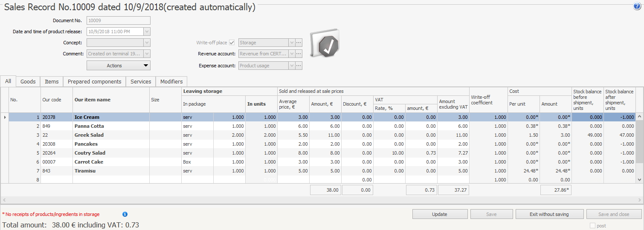Click the blue help question mark icon
This screenshot has width=644, height=230.
click(637, 6)
